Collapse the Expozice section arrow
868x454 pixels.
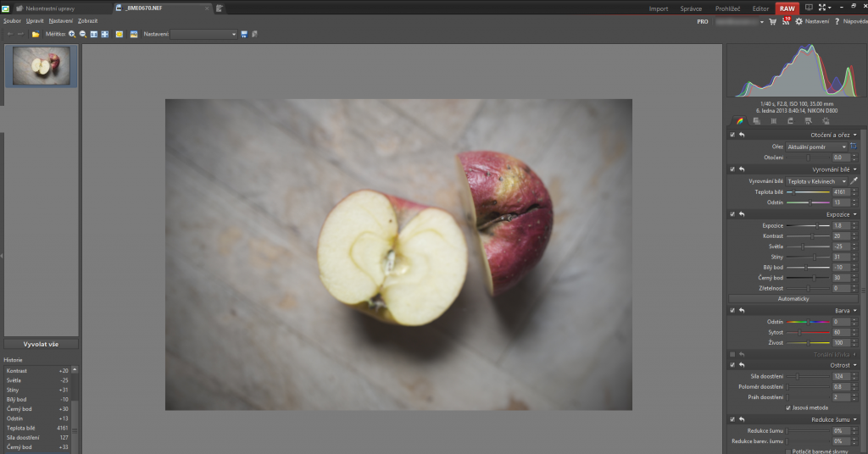(x=855, y=214)
